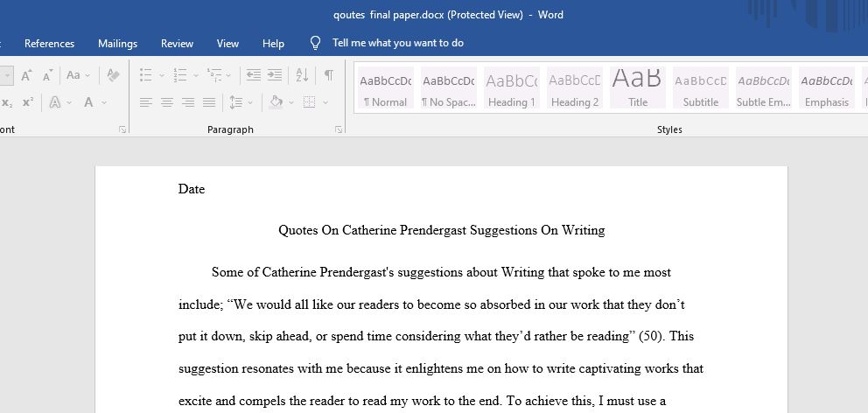Apply borders with the borders icon
The width and height of the screenshot is (868, 413).
pos(310,102)
